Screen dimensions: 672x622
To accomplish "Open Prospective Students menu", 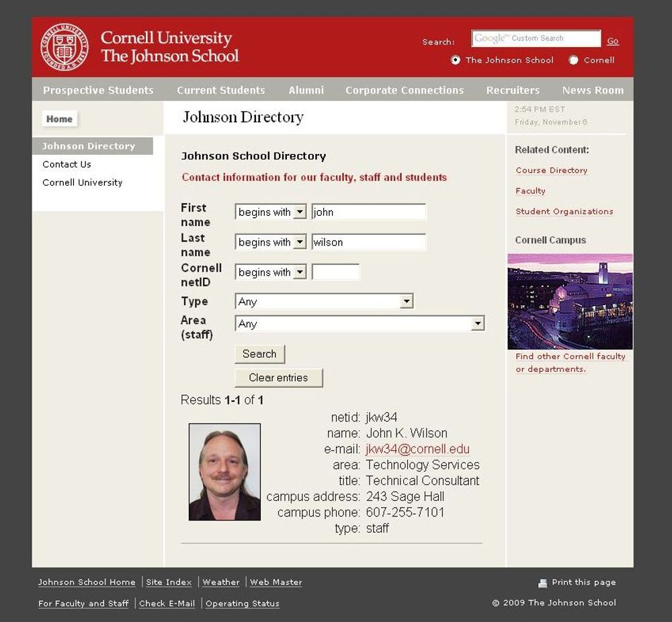I will [x=98, y=90].
